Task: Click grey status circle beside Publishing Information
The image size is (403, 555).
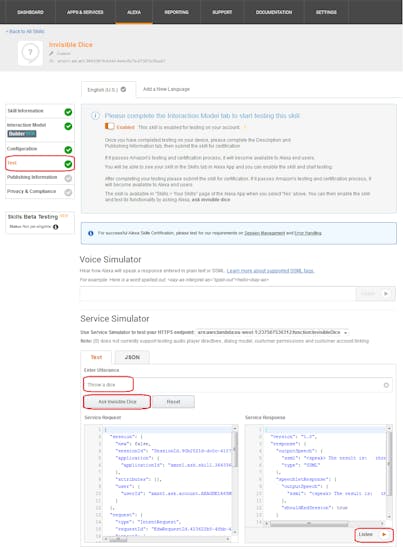Action: coord(68,178)
